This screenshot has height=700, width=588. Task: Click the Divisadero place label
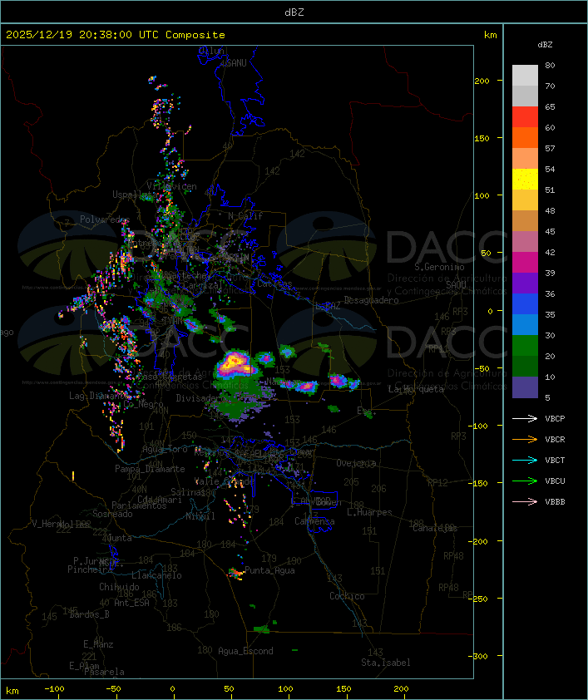click(199, 397)
